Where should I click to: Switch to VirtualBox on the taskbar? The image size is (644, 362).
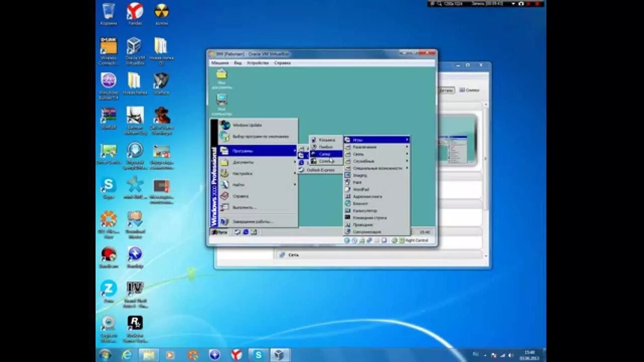coord(280,355)
